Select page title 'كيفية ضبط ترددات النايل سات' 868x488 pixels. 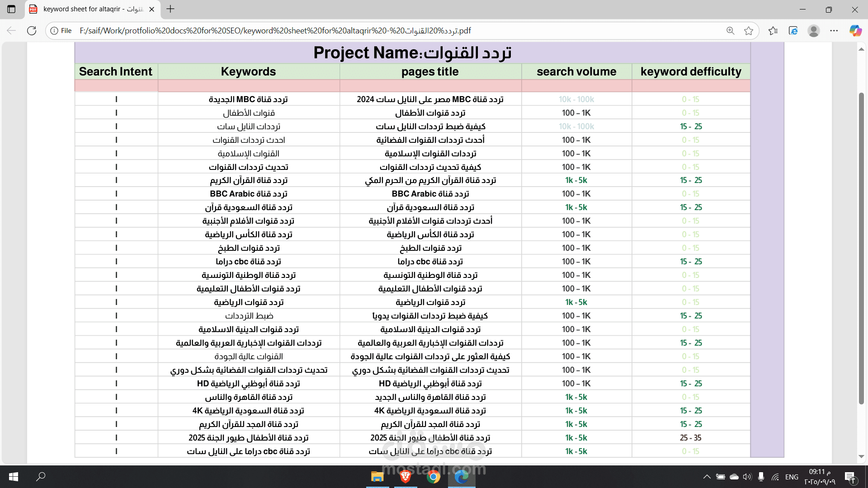(x=430, y=127)
